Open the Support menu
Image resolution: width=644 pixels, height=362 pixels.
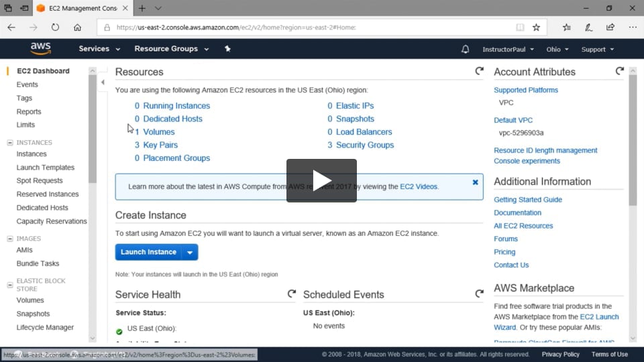[x=598, y=50]
